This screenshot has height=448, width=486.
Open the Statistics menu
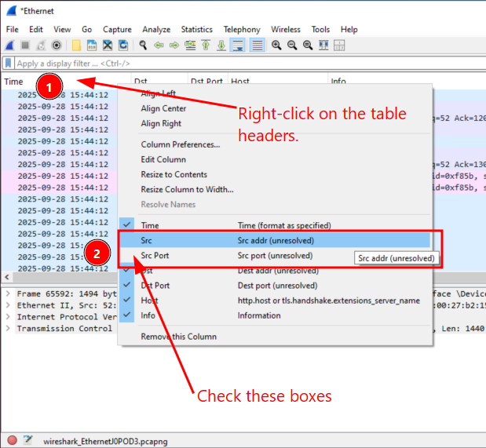coord(197,29)
